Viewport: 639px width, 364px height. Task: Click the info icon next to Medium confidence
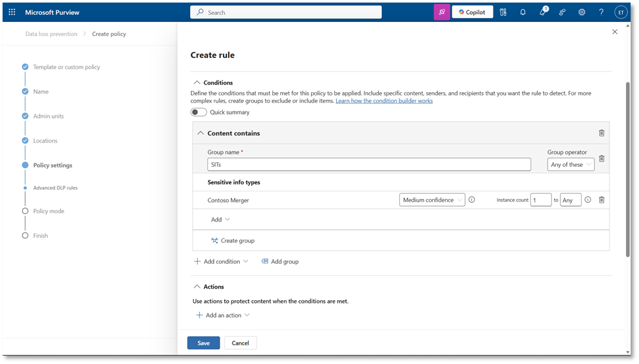(x=472, y=200)
